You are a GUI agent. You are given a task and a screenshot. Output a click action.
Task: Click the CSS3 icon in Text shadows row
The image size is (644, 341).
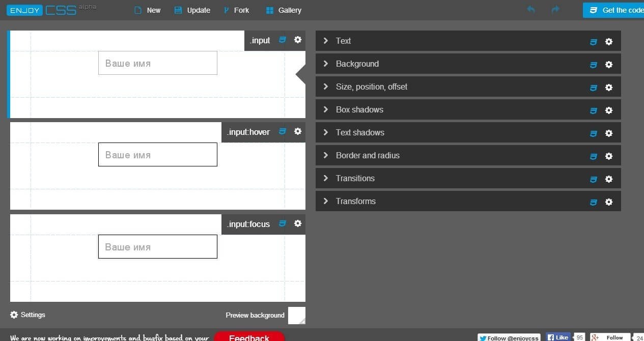click(x=593, y=133)
